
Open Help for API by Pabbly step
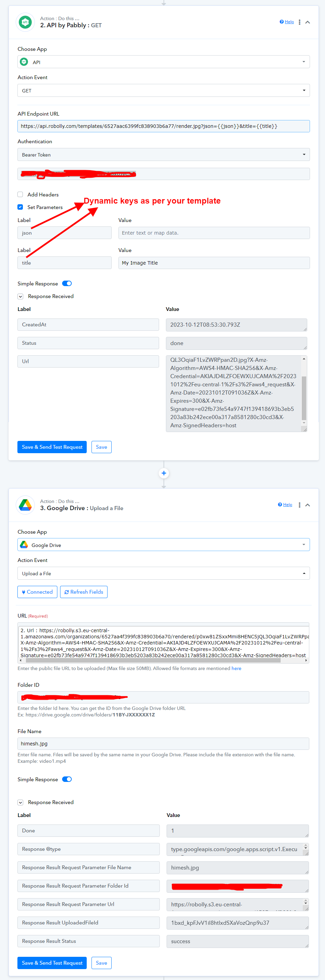click(286, 22)
